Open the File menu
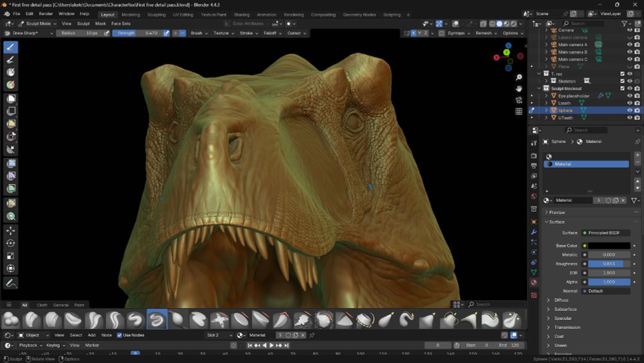 (17, 14)
